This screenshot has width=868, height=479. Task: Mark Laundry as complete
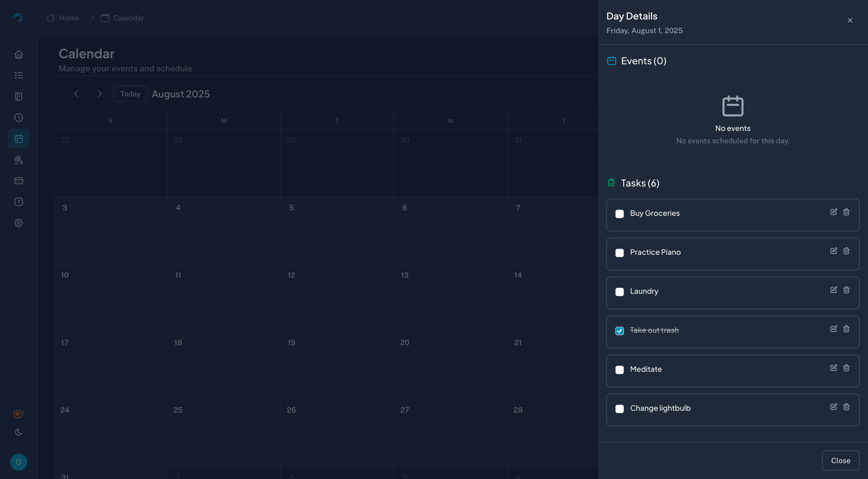click(619, 292)
